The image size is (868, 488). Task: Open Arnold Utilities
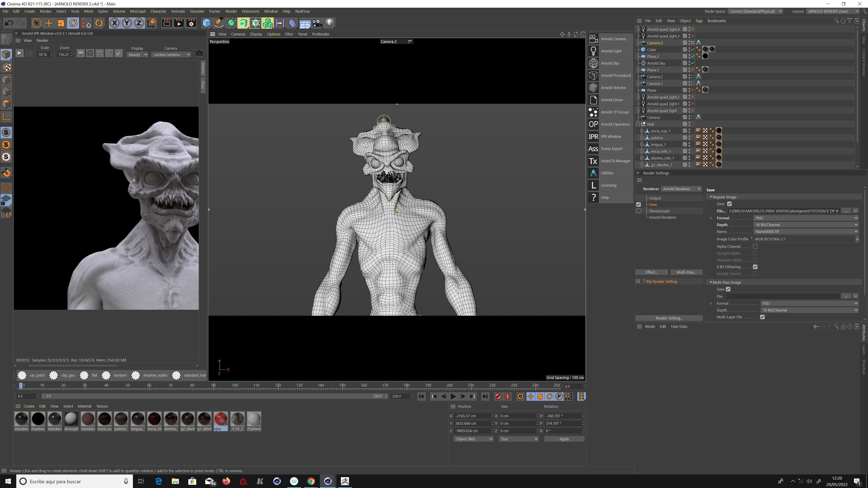point(610,173)
